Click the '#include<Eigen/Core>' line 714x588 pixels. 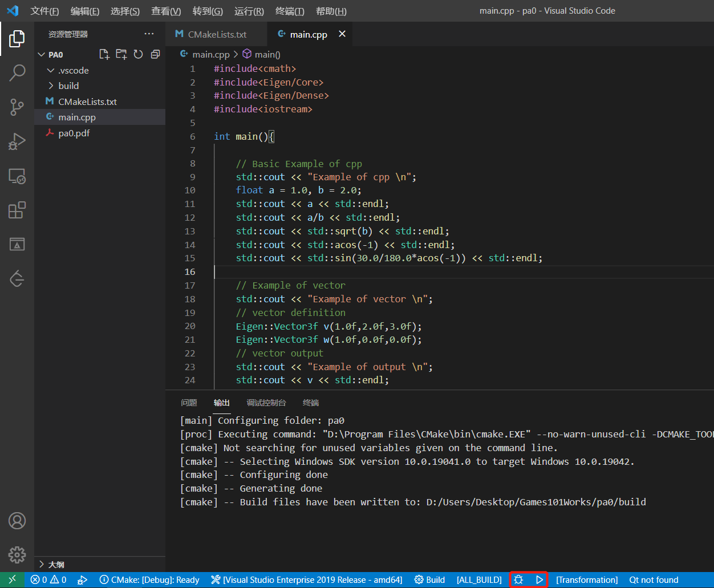click(269, 82)
